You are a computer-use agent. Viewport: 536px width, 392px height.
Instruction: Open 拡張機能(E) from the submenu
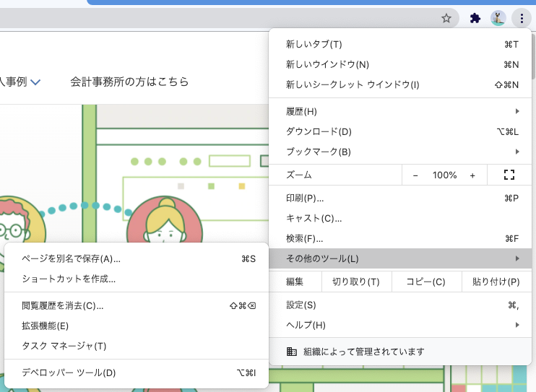(x=137, y=326)
